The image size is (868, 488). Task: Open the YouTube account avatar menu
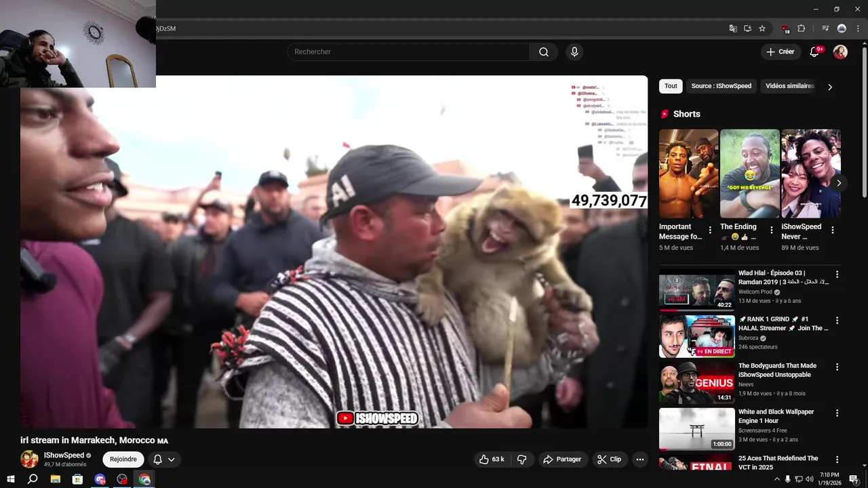840,52
